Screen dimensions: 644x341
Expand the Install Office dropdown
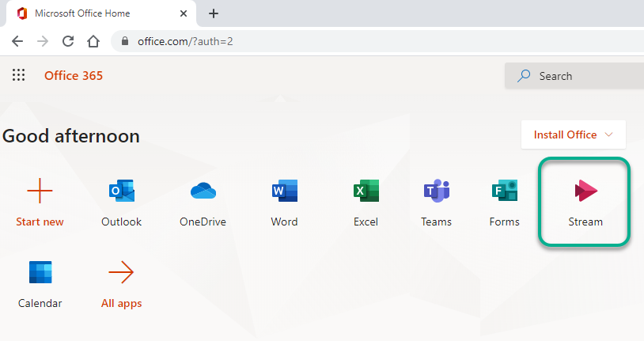[574, 135]
